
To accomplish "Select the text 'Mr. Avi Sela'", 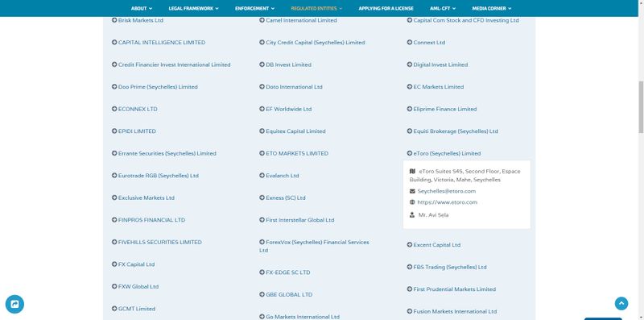I will click(433, 215).
